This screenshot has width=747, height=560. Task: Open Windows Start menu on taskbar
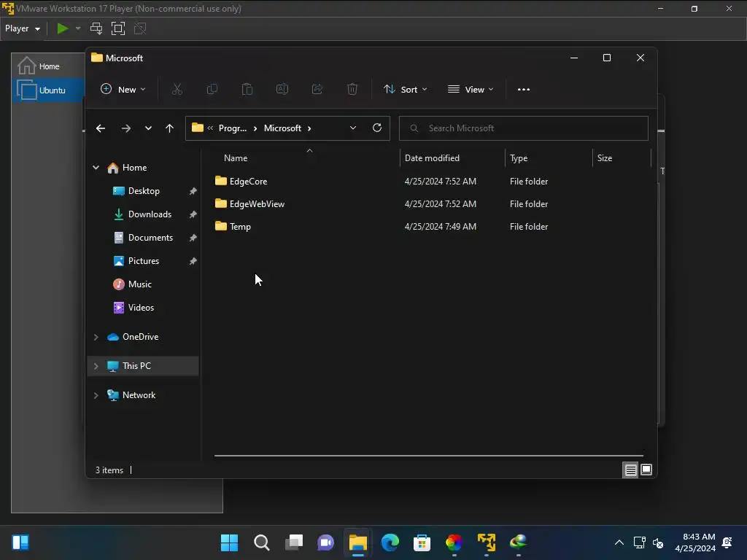[229, 542]
